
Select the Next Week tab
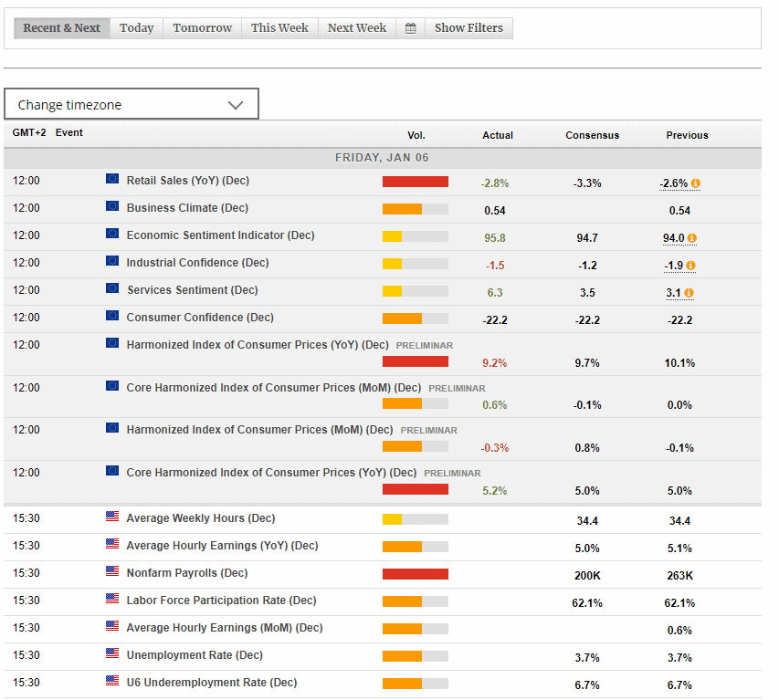click(356, 27)
